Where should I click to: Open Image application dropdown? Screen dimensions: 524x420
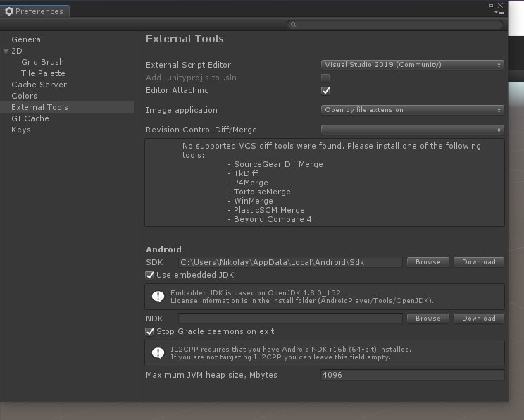pyautogui.click(x=413, y=110)
